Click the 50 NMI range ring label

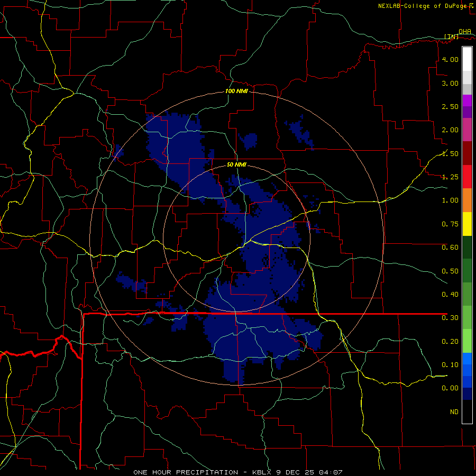[236, 165]
